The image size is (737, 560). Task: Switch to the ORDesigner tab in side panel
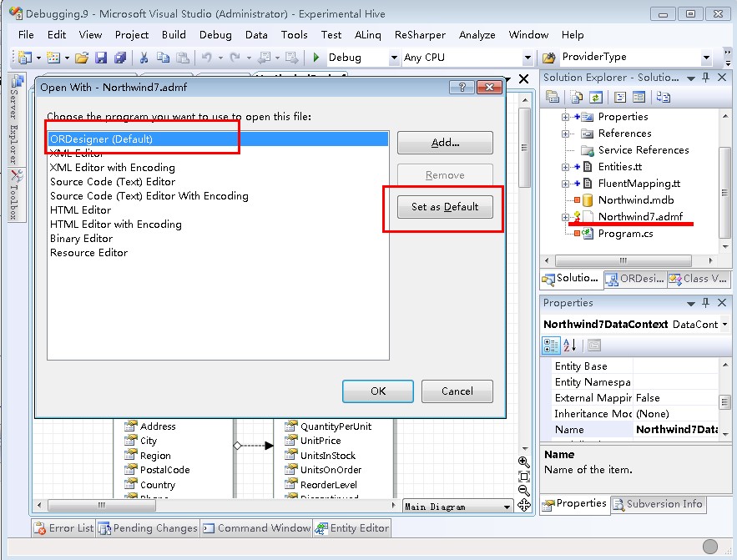[635, 279]
